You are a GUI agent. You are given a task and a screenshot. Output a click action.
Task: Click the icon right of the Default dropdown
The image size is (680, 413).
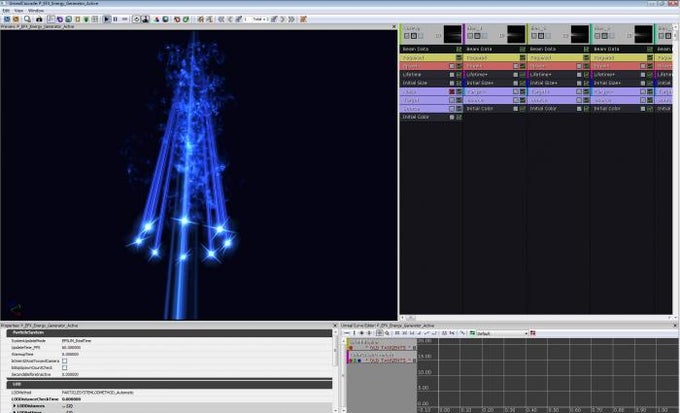pos(533,333)
